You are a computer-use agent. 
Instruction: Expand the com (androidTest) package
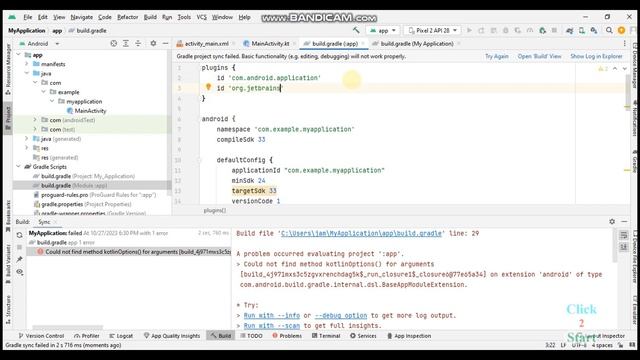[x=35, y=120]
